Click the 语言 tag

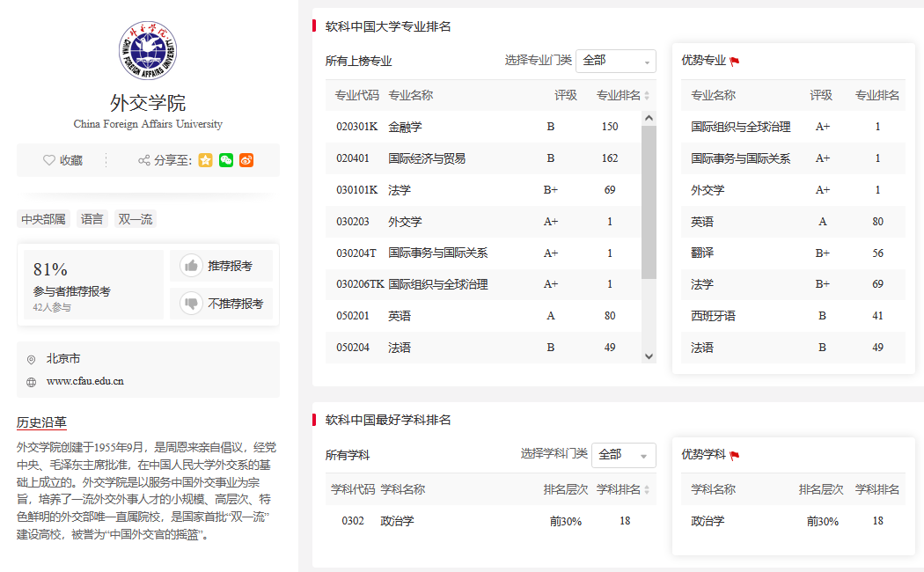(92, 219)
